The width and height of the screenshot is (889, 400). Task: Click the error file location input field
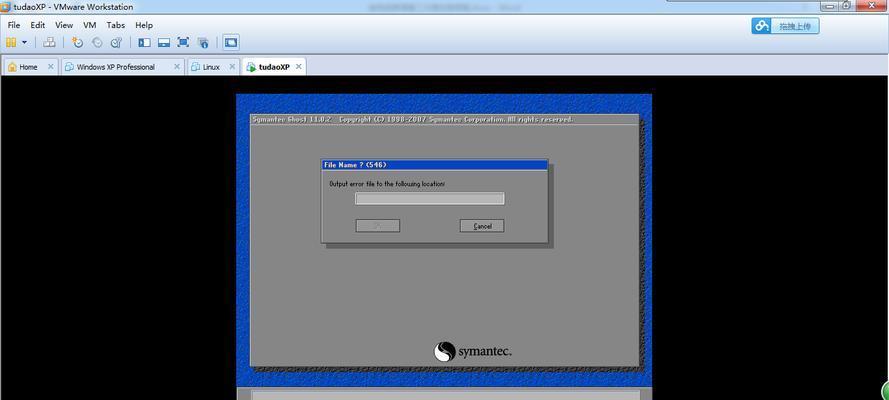coord(429,198)
